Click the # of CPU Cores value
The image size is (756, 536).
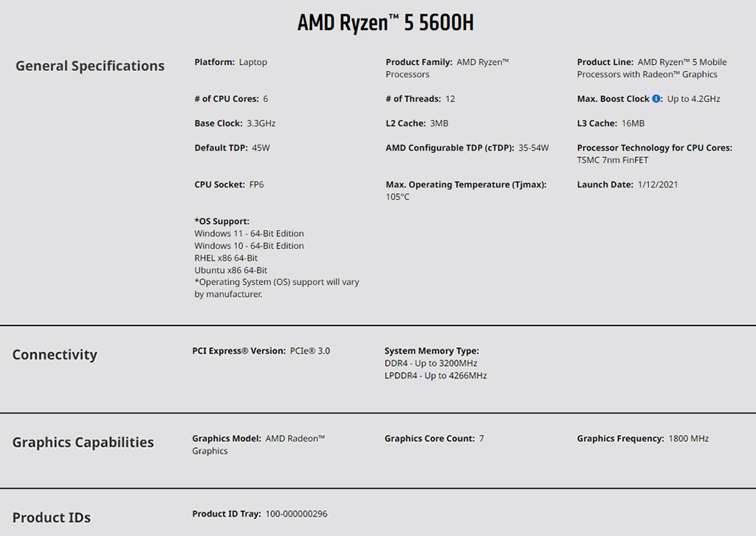click(266, 99)
